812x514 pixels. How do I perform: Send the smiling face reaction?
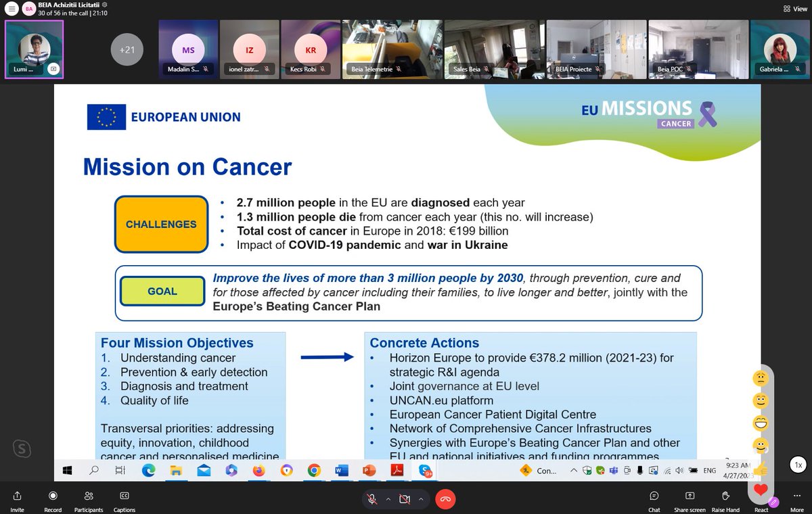point(761,401)
